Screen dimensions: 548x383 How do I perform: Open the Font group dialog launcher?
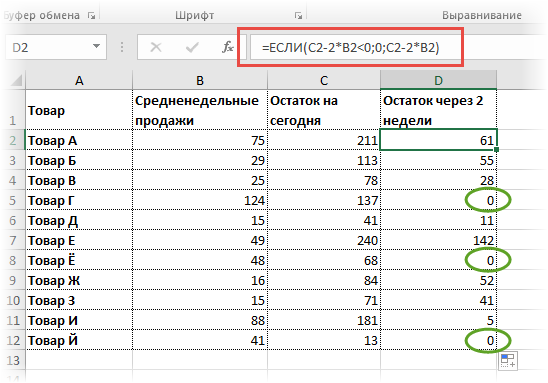[298, 15]
